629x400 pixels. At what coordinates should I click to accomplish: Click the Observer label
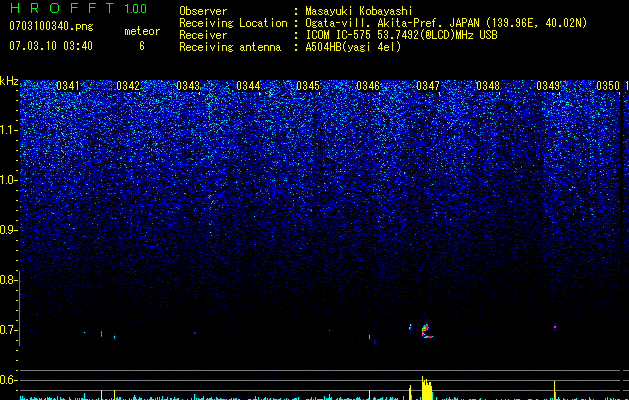point(203,11)
